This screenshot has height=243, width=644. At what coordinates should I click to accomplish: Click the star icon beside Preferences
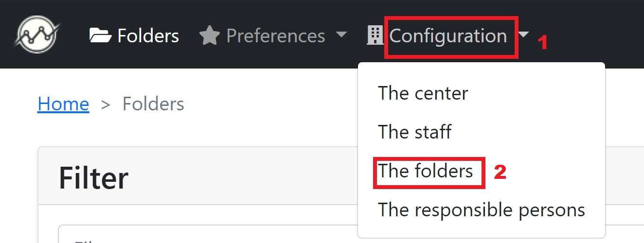pos(210,35)
